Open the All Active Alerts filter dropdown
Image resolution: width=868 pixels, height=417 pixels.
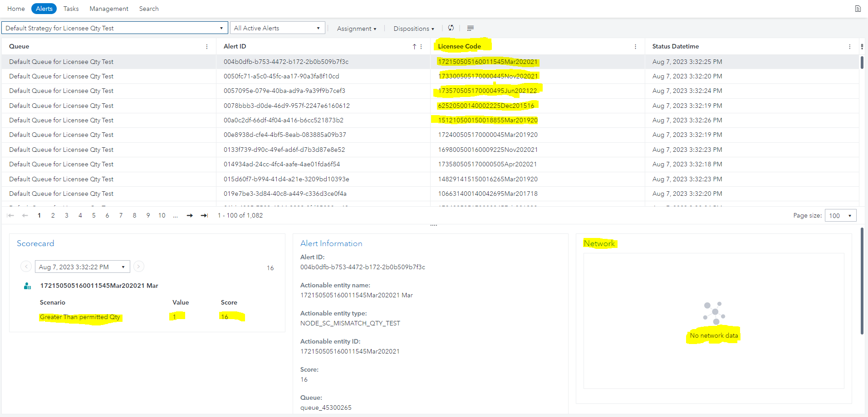point(318,28)
